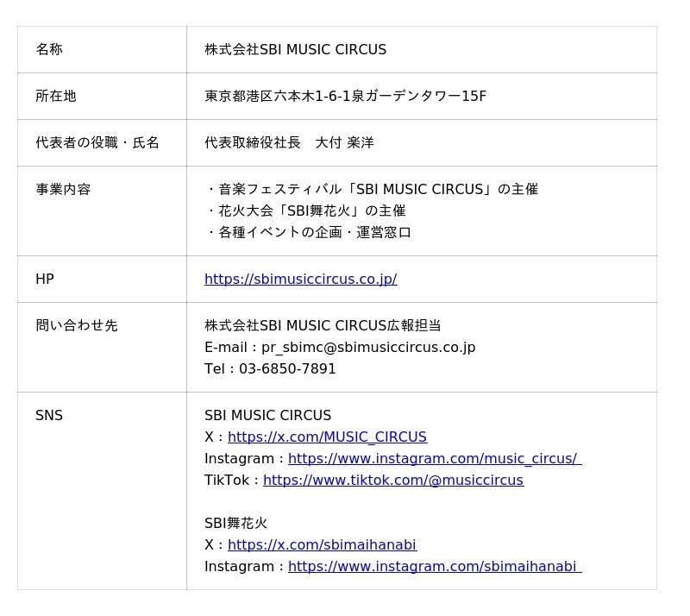Click the representative name 大付 楽洋
The height and width of the screenshot is (616, 690).
point(344,143)
